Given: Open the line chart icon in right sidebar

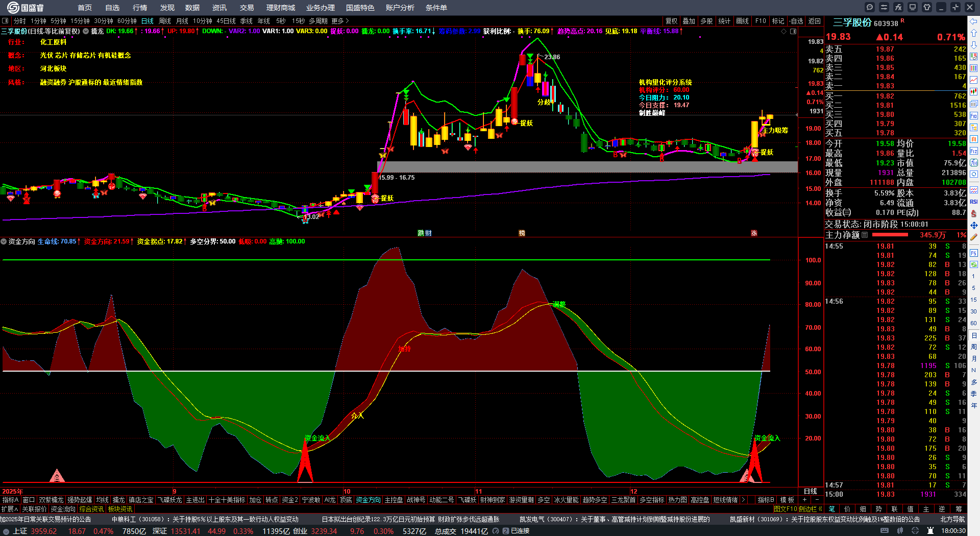Looking at the screenshot, I should click(974, 80).
